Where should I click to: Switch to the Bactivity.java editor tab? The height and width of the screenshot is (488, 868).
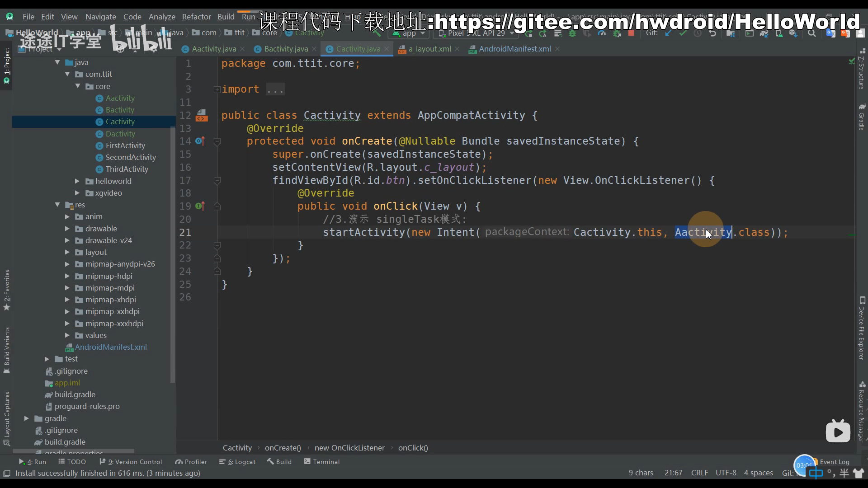(x=286, y=49)
